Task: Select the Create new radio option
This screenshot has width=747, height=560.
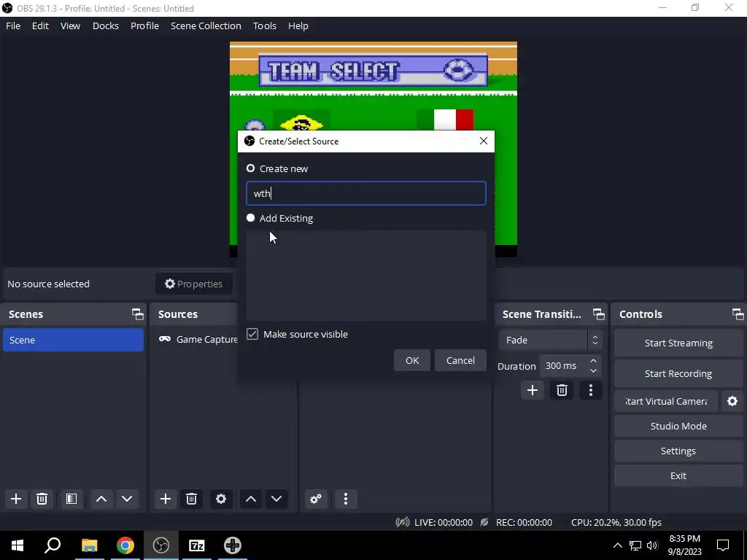Action: pos(251,168)
